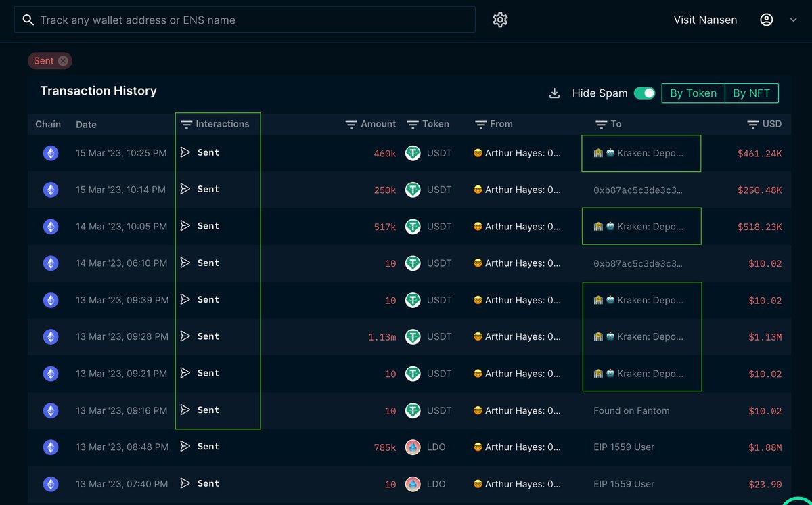Open the settings gear beside the search bar

point(500,19)
